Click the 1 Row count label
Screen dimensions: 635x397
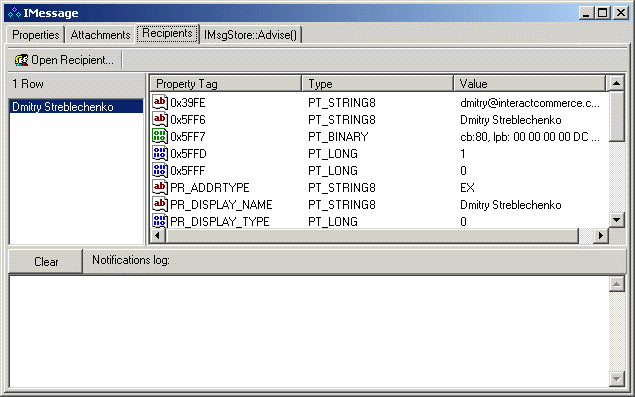[28, 84]
